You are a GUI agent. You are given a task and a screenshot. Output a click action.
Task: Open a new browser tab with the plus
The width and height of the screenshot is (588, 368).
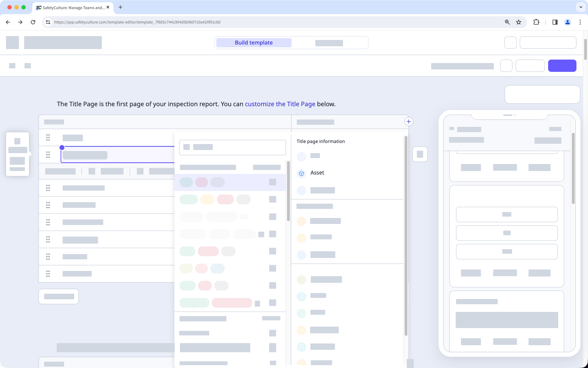tap(120, 7)
